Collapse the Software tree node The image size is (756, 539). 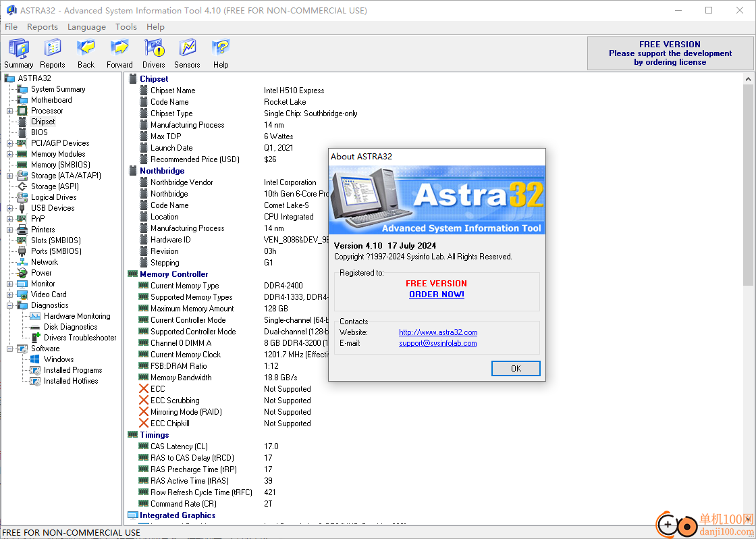pos(9,349)
